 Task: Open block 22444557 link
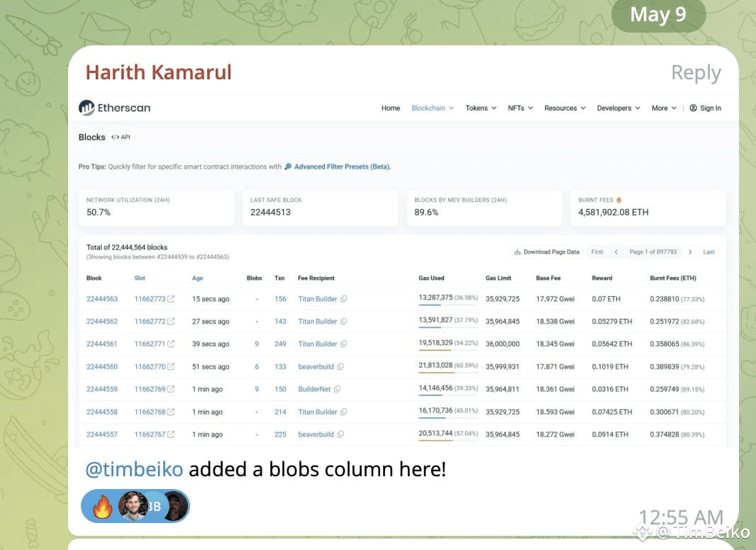click(x=101, y=434)
